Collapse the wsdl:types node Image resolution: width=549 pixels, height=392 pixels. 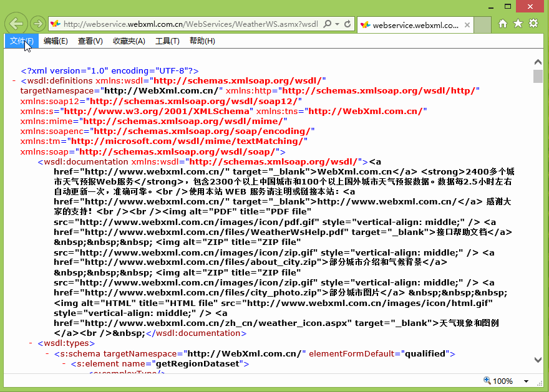pos(31,343)
